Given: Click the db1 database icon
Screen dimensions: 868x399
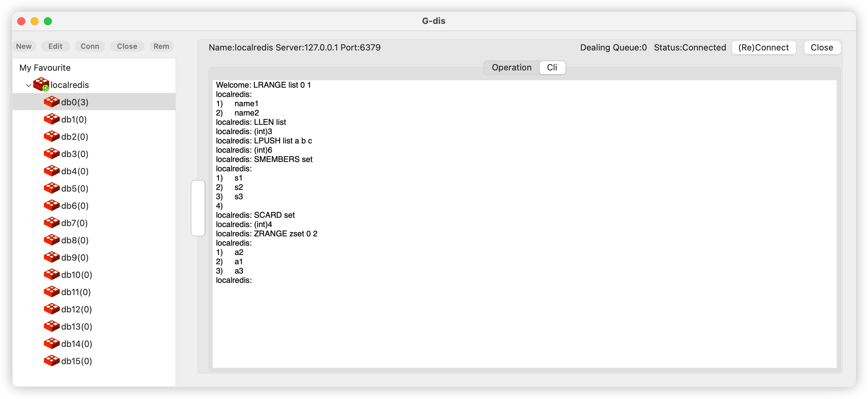Looking at the screenshot, I should click(x=52, y=119).
